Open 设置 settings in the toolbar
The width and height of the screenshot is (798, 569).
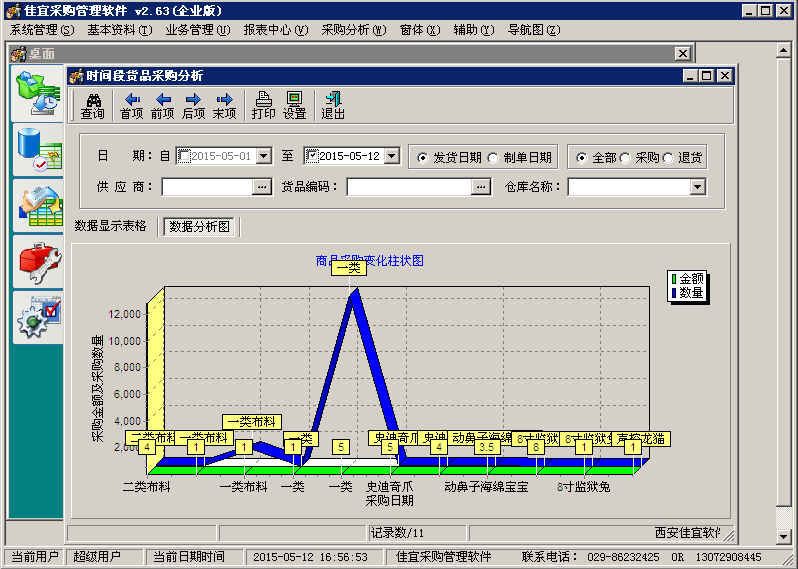(x=294, y=105)
